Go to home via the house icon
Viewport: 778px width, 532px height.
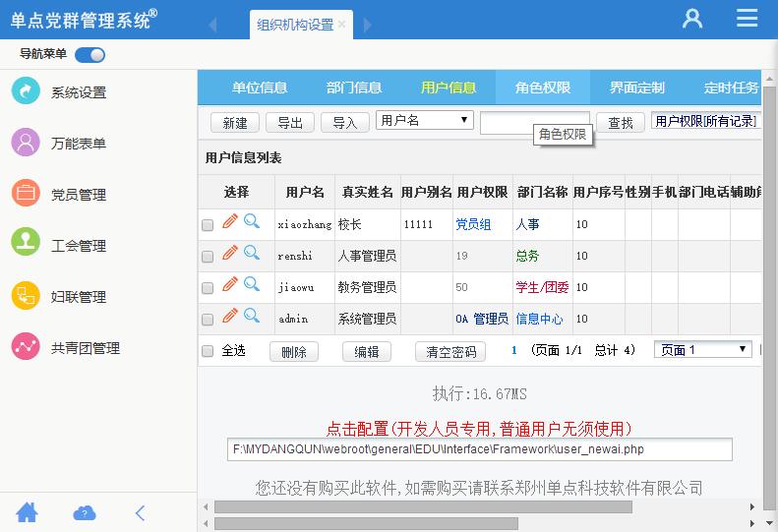(x=27, y=512)
